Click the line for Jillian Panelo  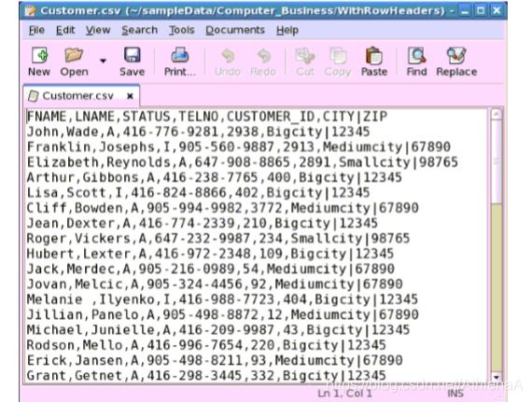(x=222, y=315)
